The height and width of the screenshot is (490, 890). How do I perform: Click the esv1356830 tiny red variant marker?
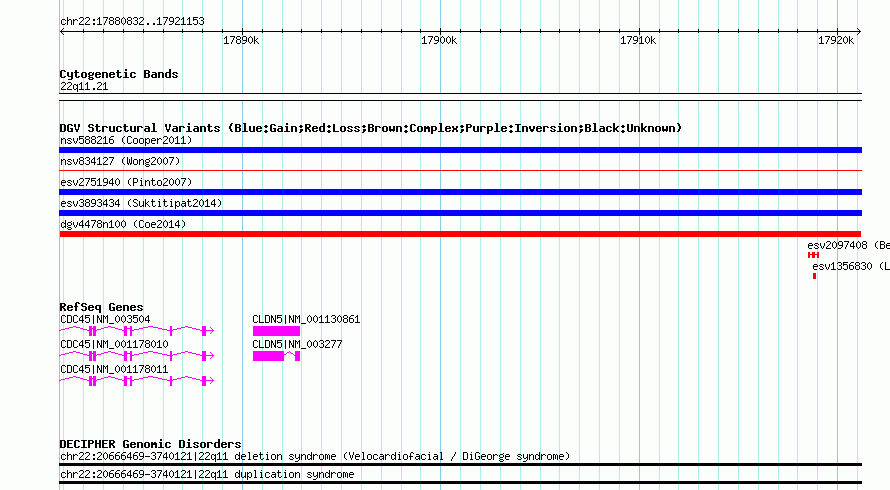815,276
